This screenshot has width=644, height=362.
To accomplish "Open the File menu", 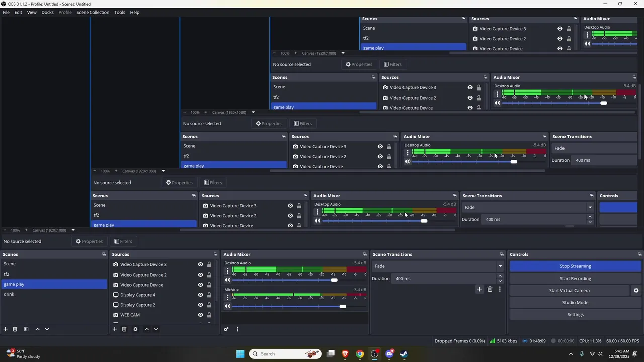I will 6,12.
